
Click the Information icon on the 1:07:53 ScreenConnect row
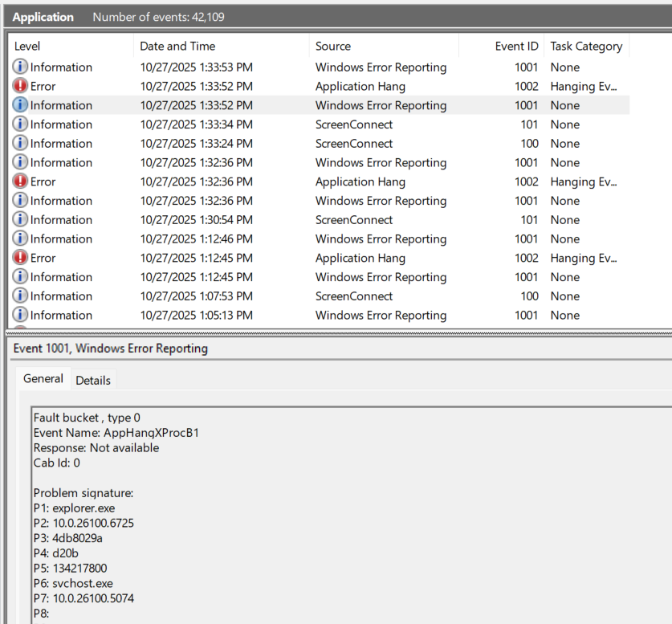(x=19, y=296)
